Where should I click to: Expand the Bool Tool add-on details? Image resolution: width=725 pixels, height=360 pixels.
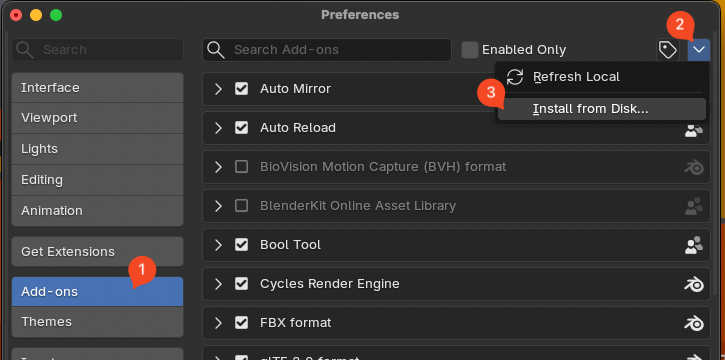(218, 244)
